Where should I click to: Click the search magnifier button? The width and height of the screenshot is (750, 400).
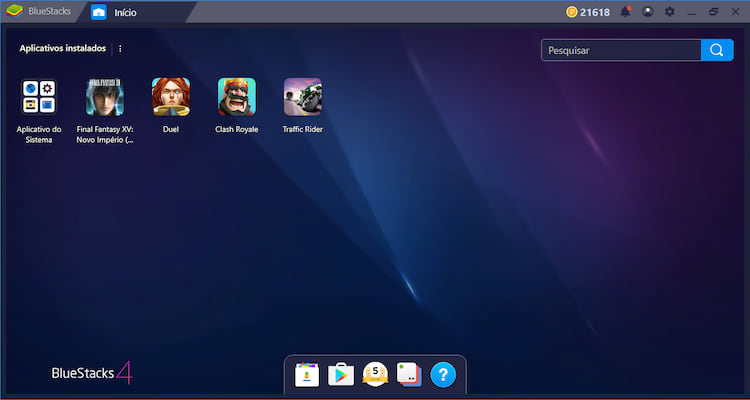click(717, 50)
